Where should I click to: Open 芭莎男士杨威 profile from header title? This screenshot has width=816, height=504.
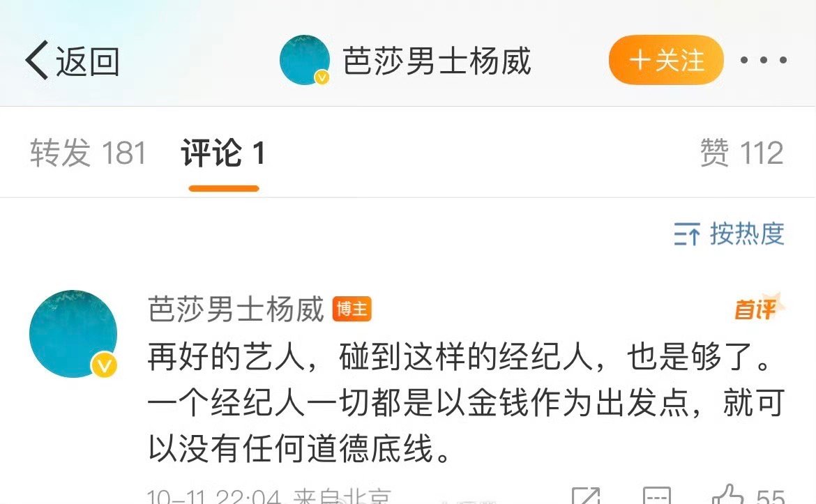click(437, 61)
